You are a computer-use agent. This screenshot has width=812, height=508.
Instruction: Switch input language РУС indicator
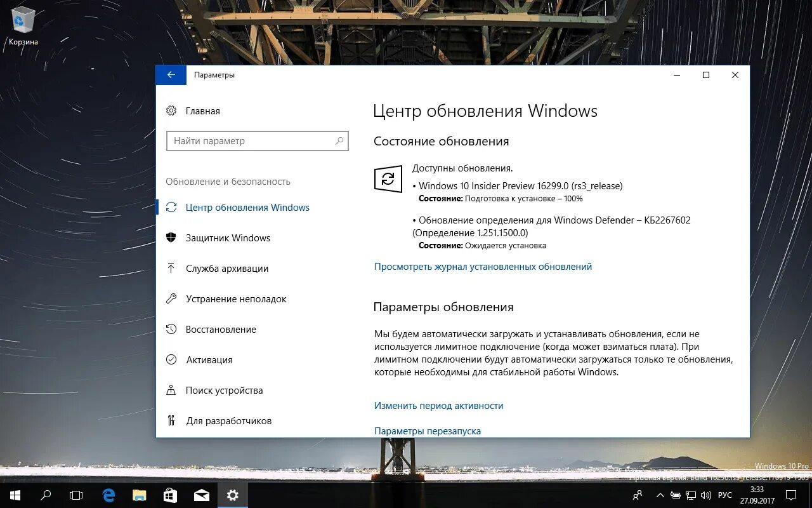coord(724,495)
